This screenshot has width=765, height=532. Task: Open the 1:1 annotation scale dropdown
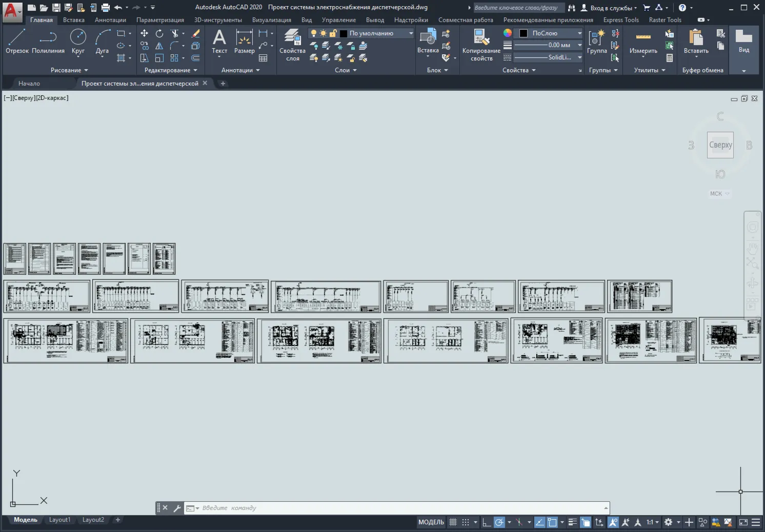point(653,522)
